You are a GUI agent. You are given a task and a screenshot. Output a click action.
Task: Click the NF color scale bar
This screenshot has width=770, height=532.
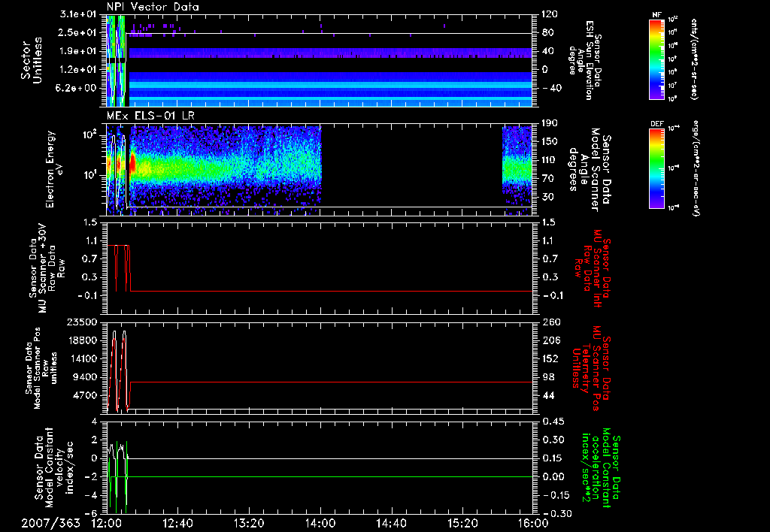point(657,59)
